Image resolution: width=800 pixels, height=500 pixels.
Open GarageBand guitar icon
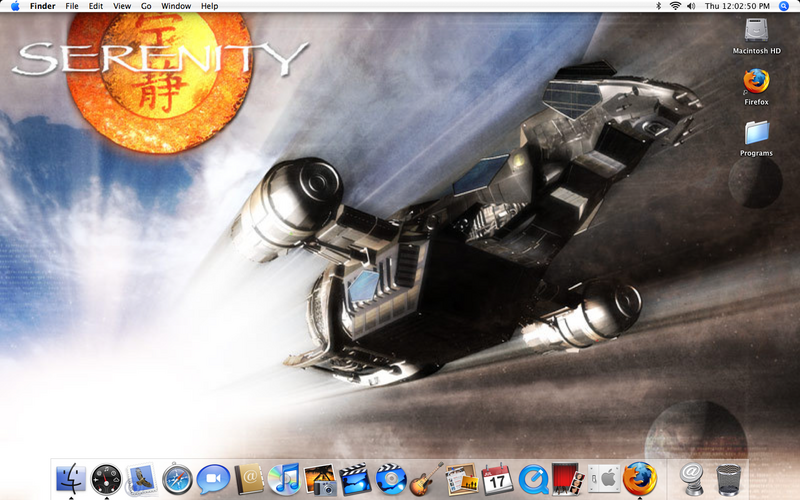point(426,479)
